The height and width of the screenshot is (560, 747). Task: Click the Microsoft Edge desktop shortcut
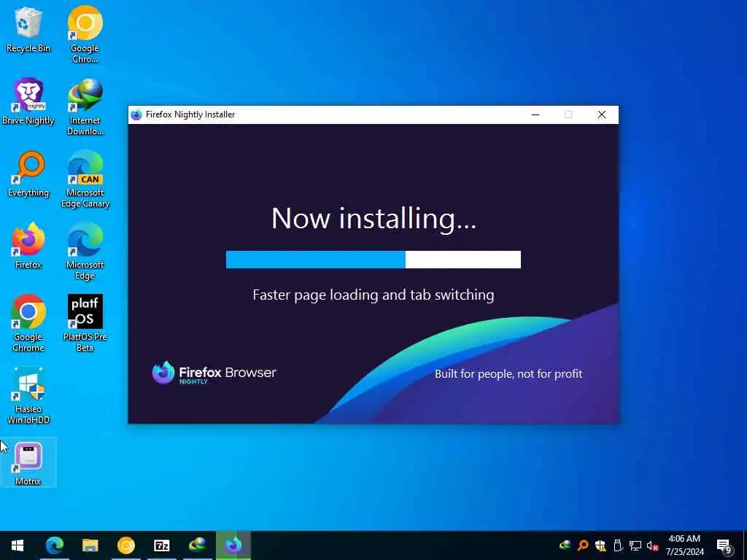click(85, 252)
